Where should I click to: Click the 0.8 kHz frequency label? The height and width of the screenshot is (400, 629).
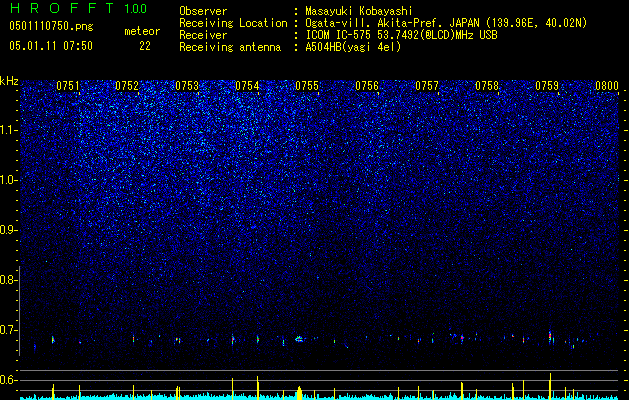click(8, 280)
